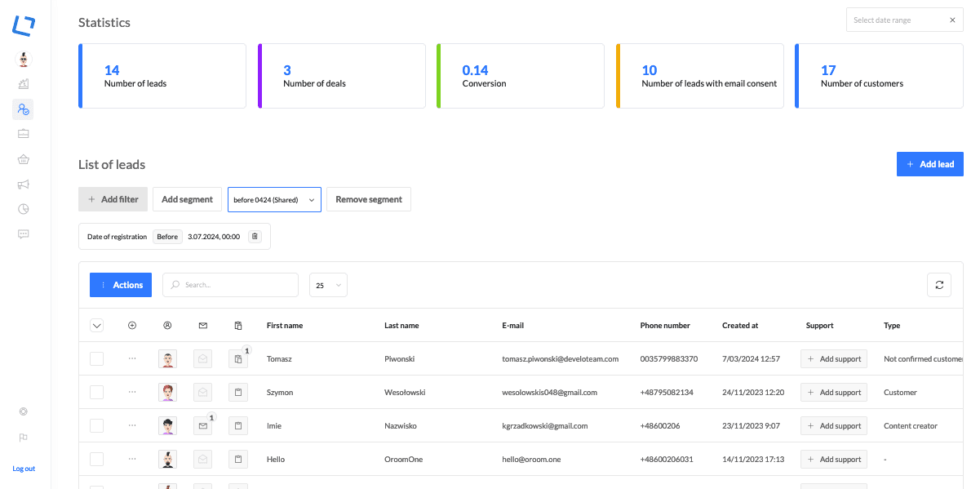Open the chat bubble sidebar icon
This screenshot has height=489, width=980.
pos(24,234)
